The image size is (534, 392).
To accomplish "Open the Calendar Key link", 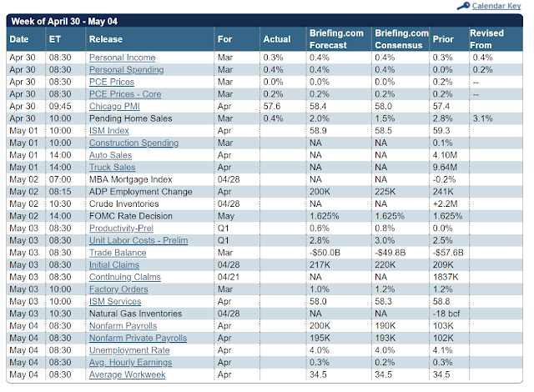I will click(x=496, y=6).
